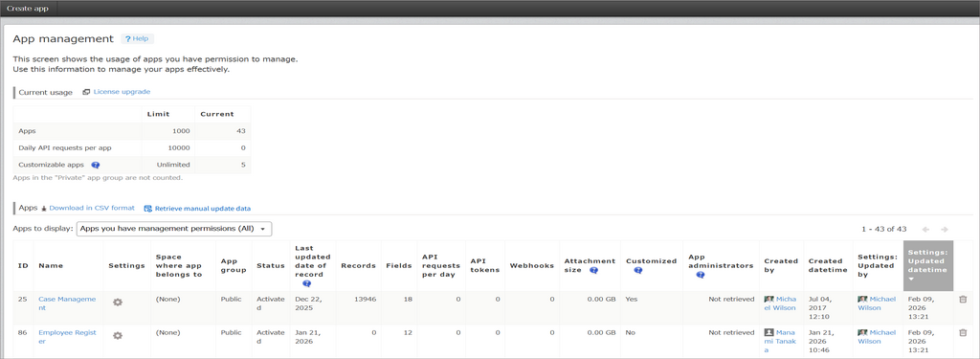The image size is (980, 359).
Task: Click the Records column header
Action: point(358,266)
